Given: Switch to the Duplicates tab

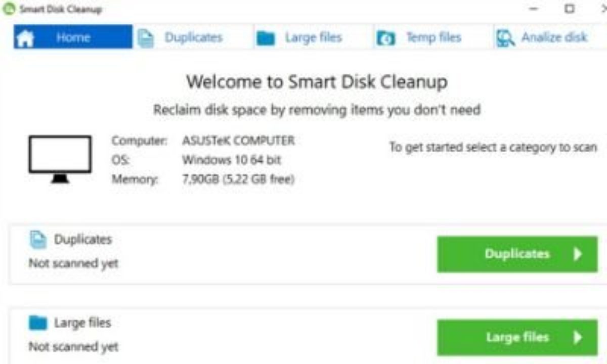Looking at the screenshot, I should coord(193,37).
